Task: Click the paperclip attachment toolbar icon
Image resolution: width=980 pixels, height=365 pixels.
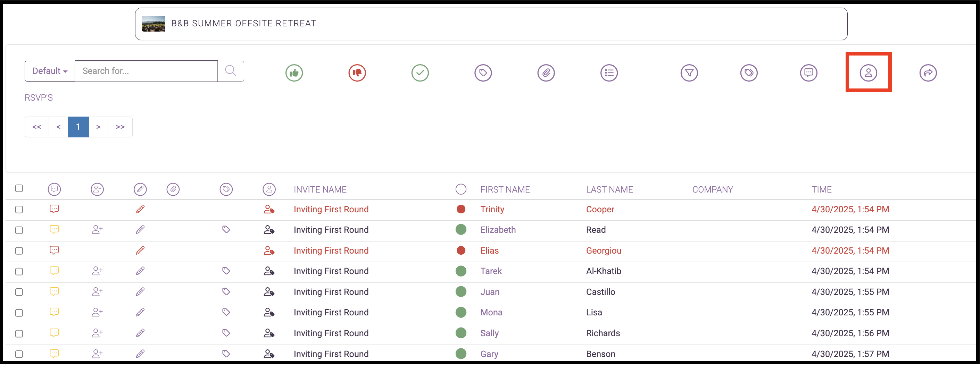Action: (x=546, y=73)
